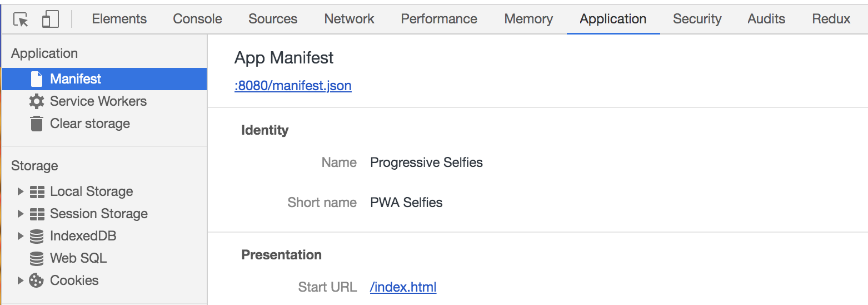Screen dimensions: 868x305
Task: Click the Clear storage trash icon
Action: (37, 124)
